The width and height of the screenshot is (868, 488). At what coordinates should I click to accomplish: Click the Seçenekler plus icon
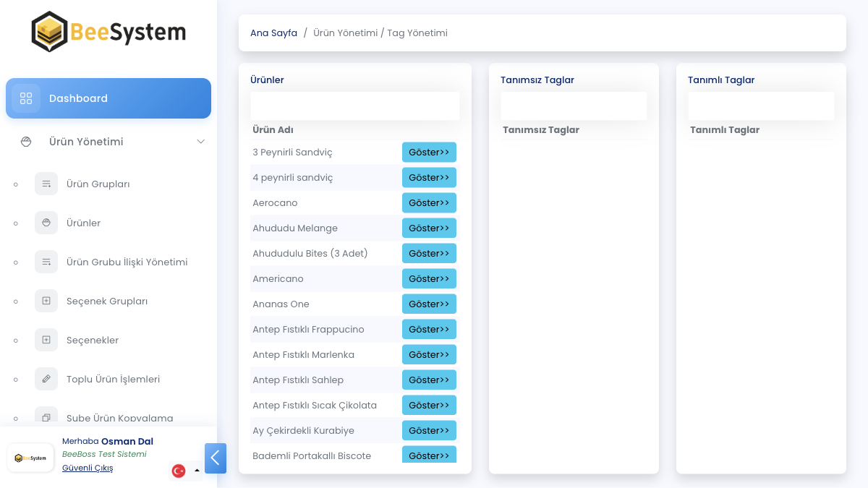(x=46, y=340)
